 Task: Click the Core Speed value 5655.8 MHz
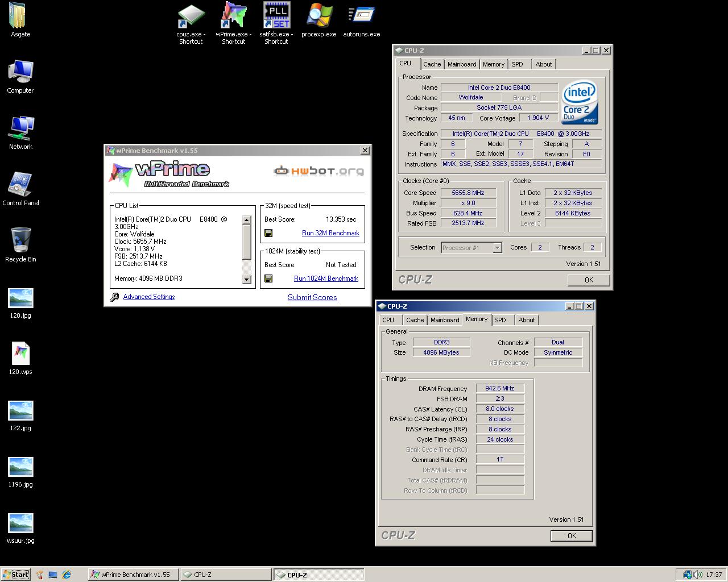click(x=468, y=193)
